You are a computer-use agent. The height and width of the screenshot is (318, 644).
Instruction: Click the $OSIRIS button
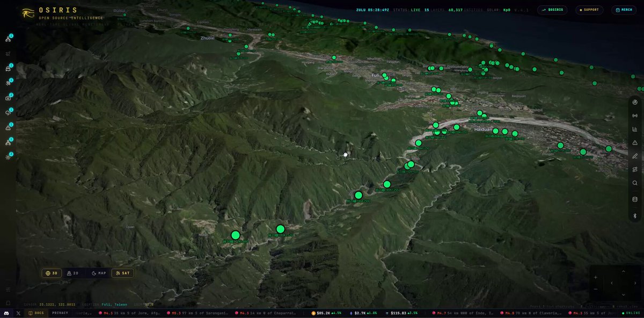(x=552, y=10)
